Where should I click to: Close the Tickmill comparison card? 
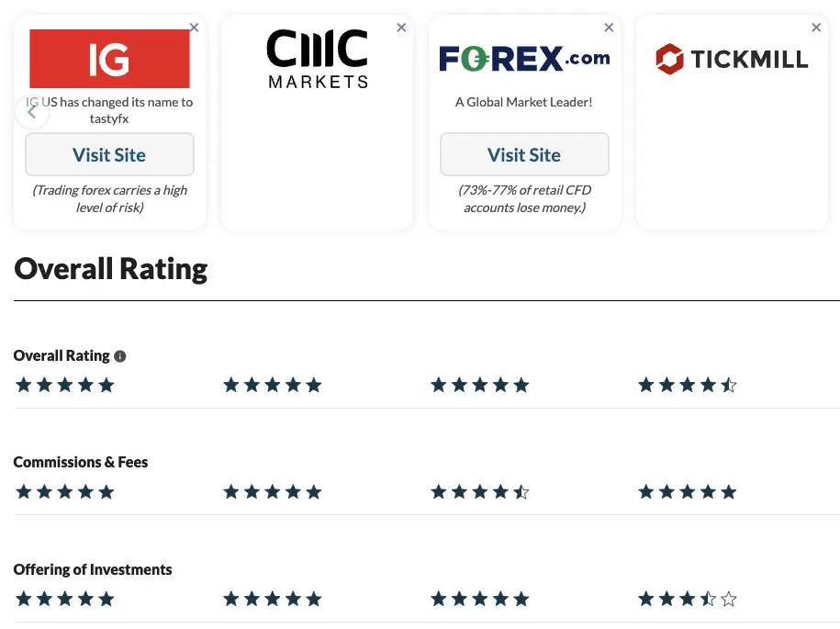pos(816,28)
